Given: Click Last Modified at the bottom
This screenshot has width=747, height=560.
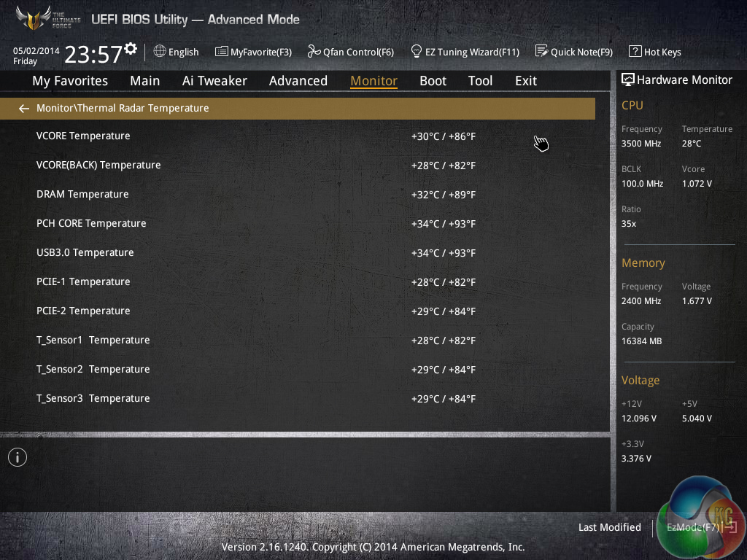Looking at the screenshot, I should (609, 527).
